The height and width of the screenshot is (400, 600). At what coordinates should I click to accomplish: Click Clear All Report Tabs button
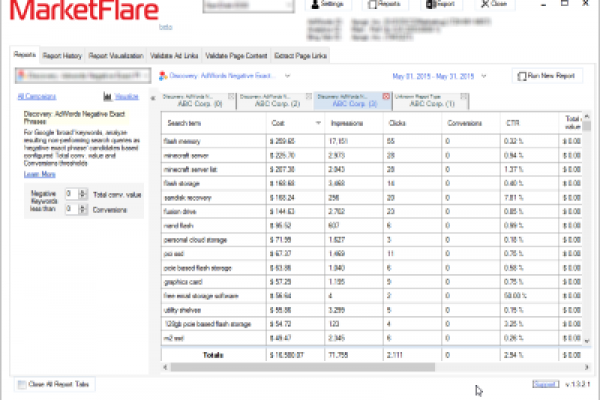coord(55,384)
